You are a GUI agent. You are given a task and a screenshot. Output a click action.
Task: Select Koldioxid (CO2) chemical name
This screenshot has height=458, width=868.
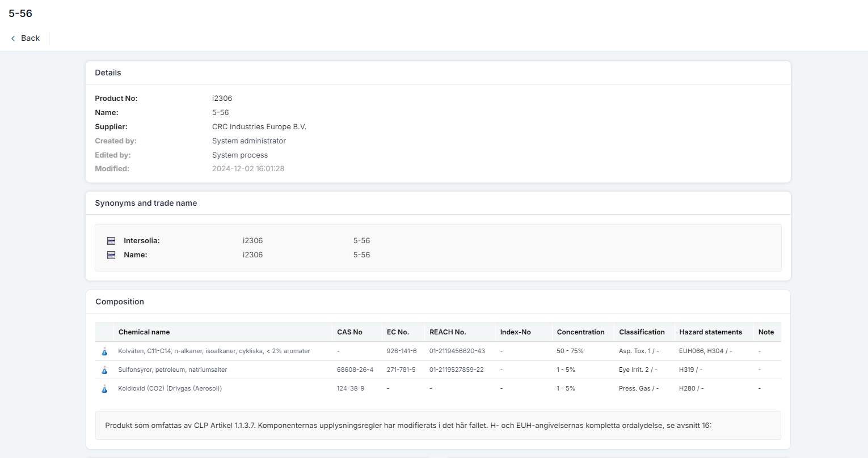[x=170, y=388]
